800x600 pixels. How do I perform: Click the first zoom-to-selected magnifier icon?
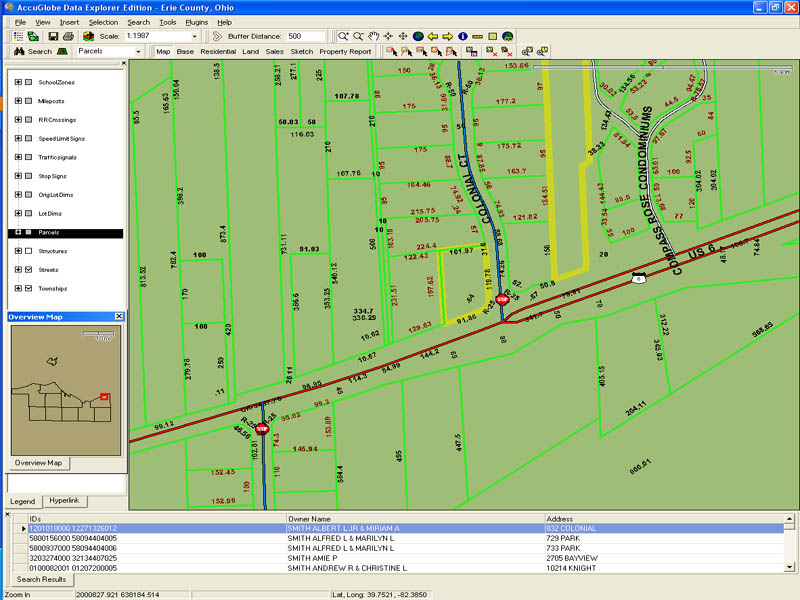(x=527, y=52)
